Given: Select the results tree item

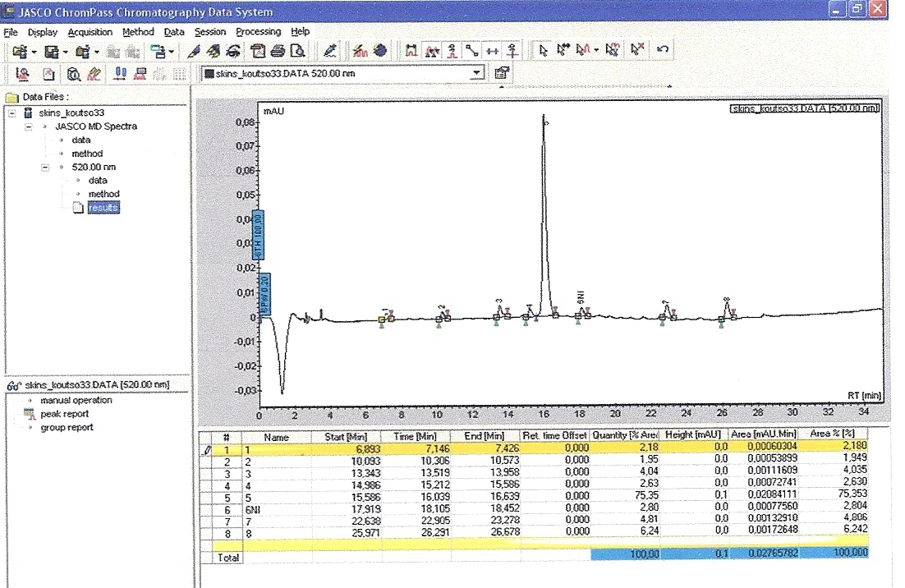Looking at the screenshot, I should point(103,208).
